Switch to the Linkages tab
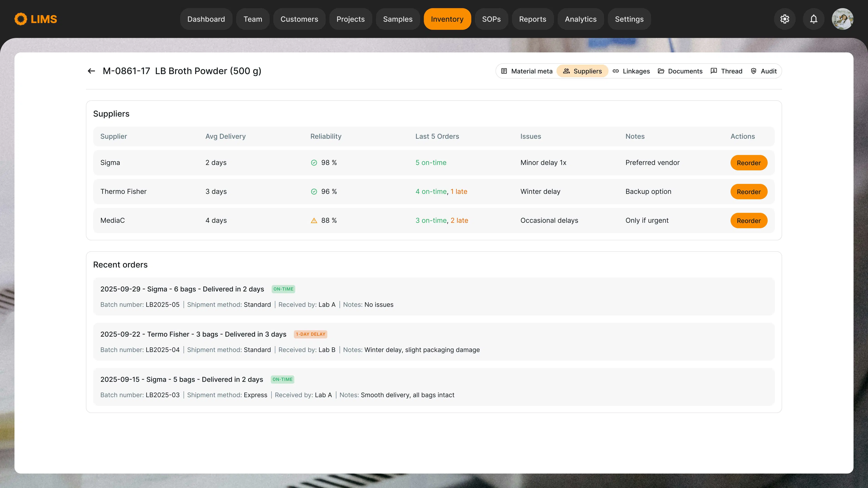The height and width of the screenshot is (488, 868). (x=631, y=71)
